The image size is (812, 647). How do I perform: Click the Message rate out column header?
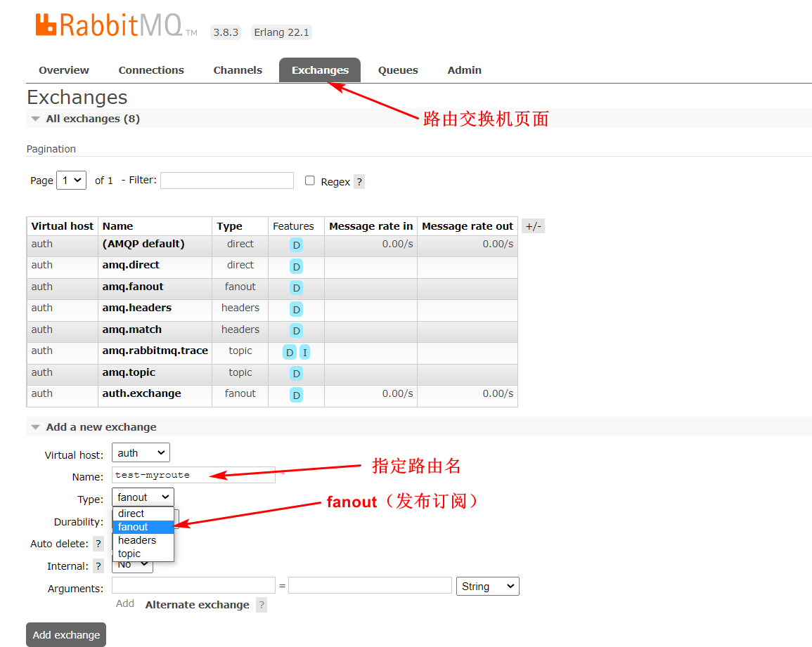pos(468,226)
